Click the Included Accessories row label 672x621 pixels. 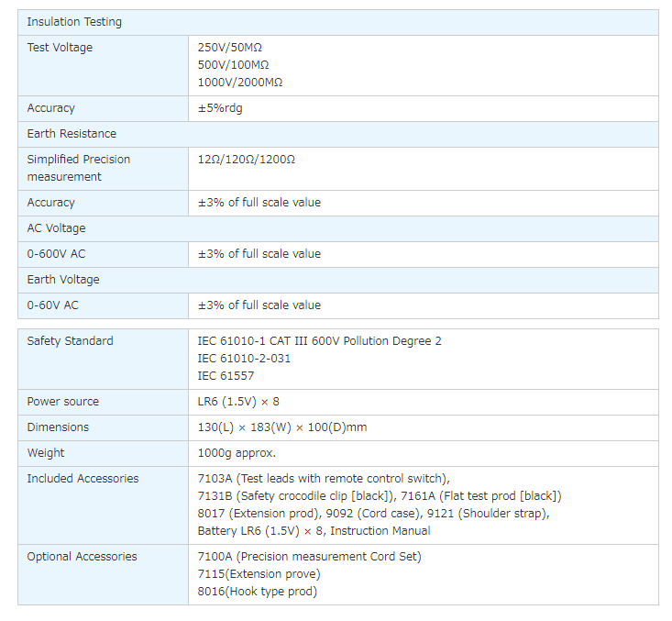point(83,479)
